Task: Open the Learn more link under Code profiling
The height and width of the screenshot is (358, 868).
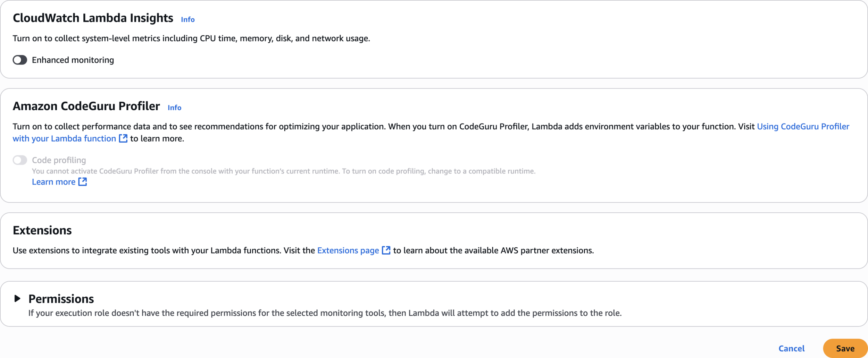Action: coord(54,182)
